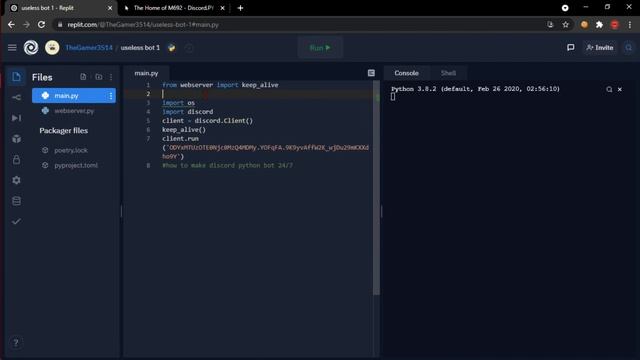Click the orange extension icon in toolbar

[x=584, y=24]
